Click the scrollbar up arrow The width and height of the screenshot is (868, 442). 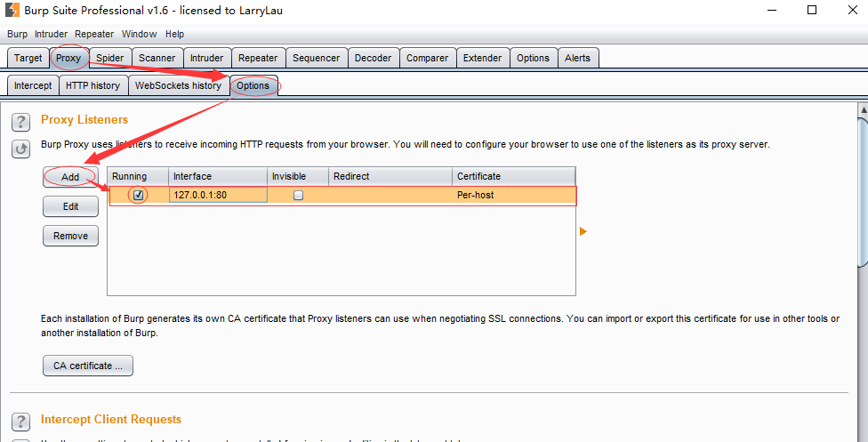coord(863,109)
